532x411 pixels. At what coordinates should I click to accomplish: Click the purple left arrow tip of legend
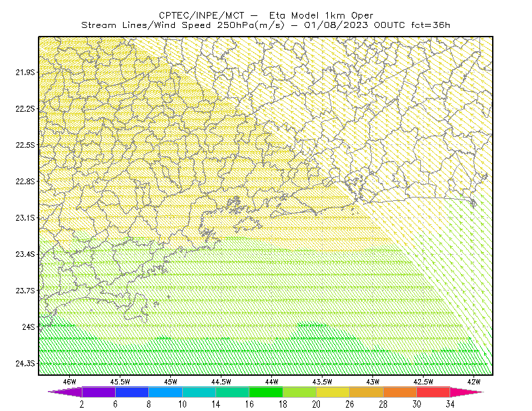[x=65, y=392]
